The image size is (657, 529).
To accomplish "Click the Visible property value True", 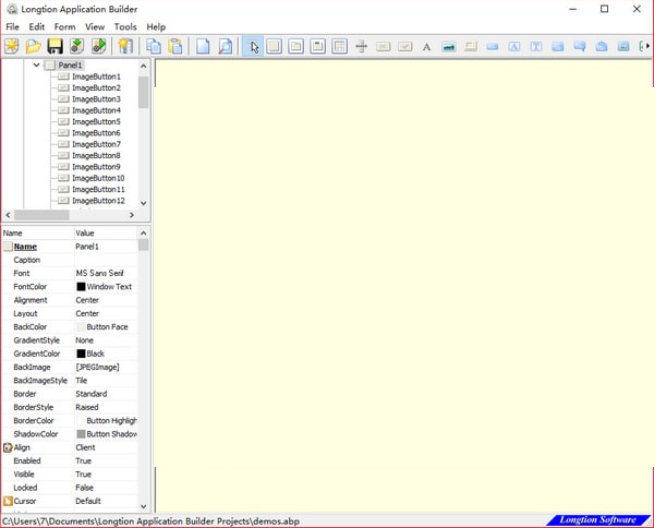I will (83, 474).
